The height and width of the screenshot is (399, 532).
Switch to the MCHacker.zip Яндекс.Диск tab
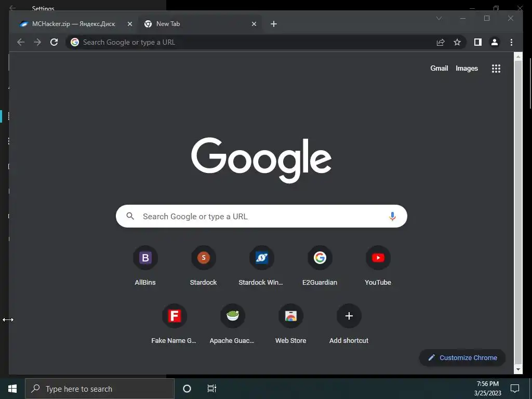(73, 24)
